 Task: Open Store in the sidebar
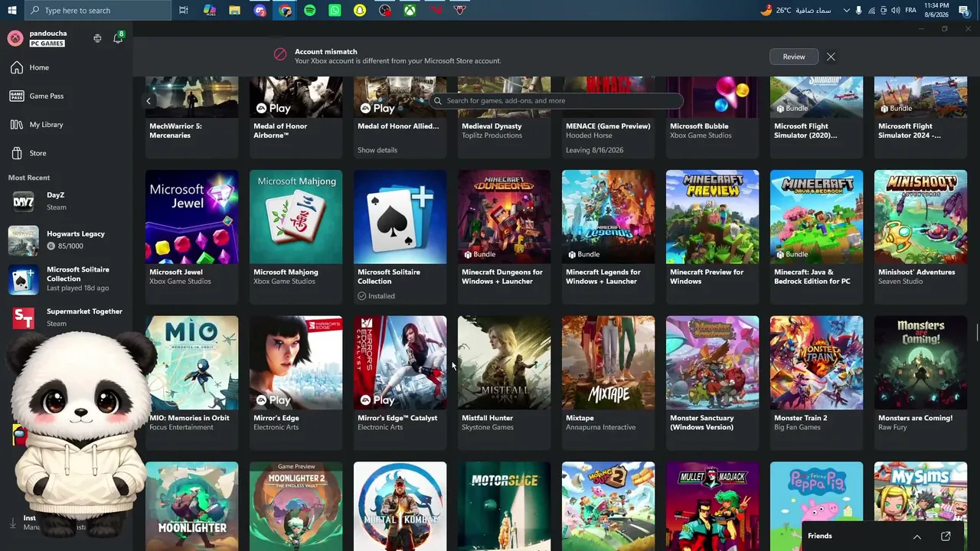[x=66, y=153]
